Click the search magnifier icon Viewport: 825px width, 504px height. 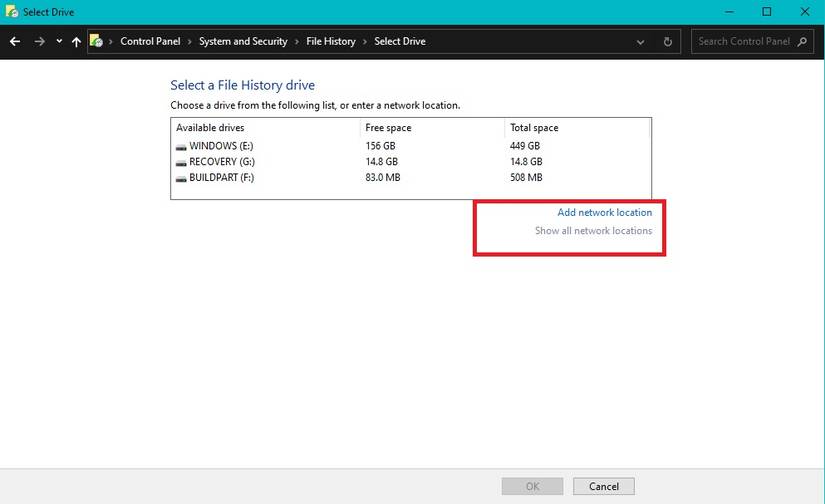802,42
